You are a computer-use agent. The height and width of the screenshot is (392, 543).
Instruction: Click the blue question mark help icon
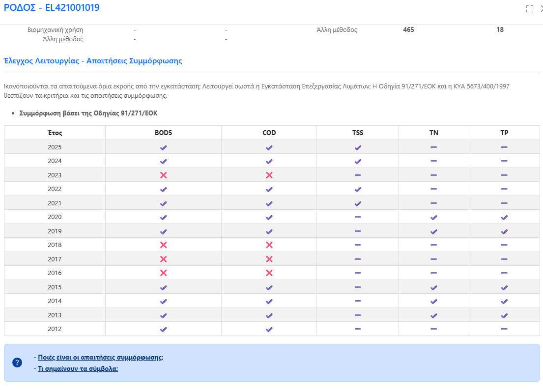pos(17,363)
